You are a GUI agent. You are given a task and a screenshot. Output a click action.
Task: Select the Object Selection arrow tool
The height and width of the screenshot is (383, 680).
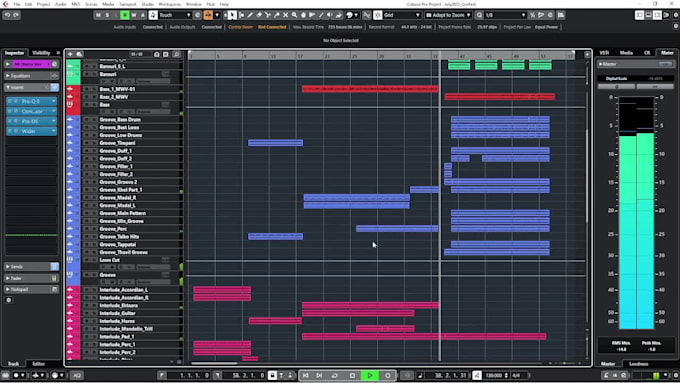pyautogui.click(x=232, y=15)
